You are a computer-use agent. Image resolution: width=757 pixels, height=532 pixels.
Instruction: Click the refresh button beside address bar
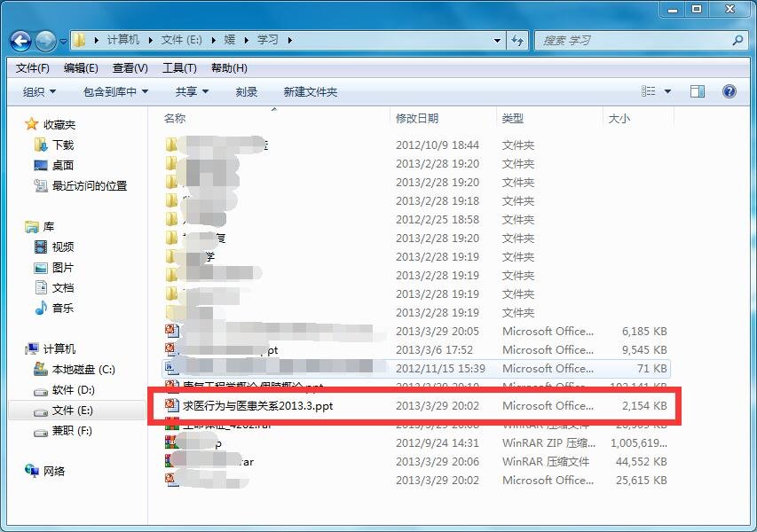[518, 41]
